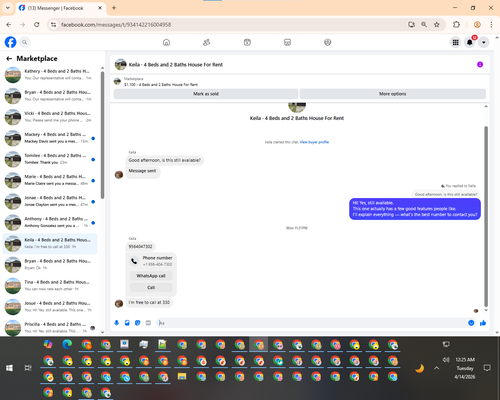Click the conversation list scrollbar
Viewport: 500px width, 400px height.
tap(102, 135)
